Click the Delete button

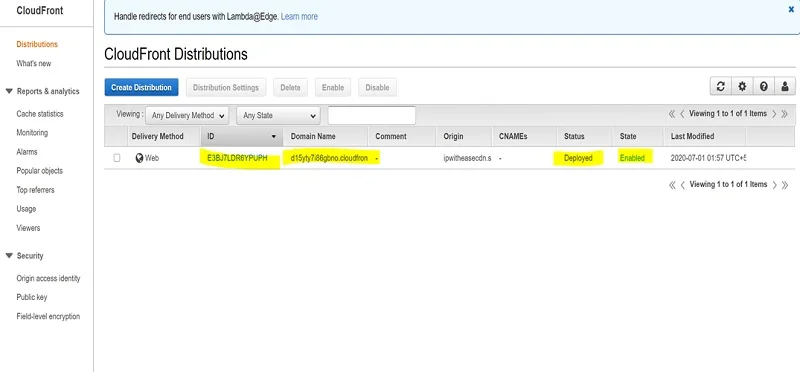290,87
